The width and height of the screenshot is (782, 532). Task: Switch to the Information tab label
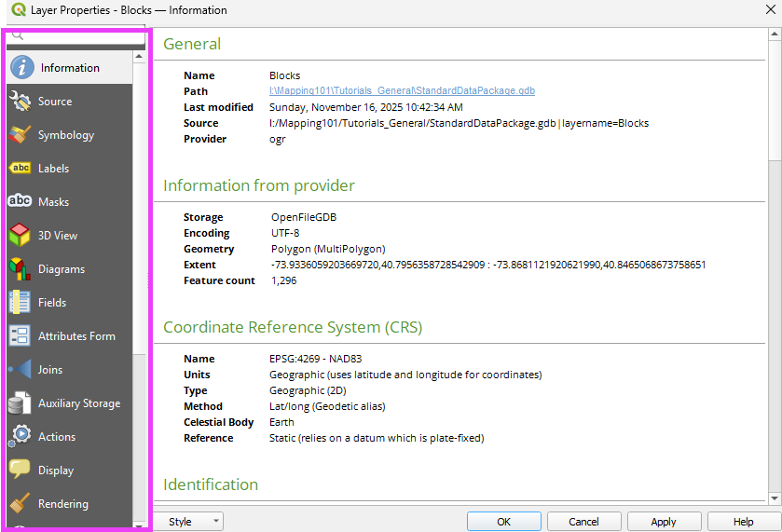point(70,68)
